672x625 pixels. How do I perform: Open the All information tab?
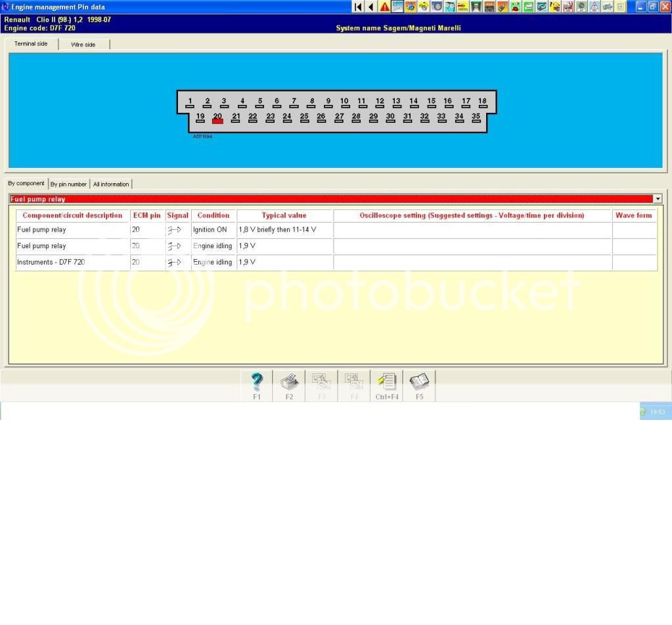[111, 184]
